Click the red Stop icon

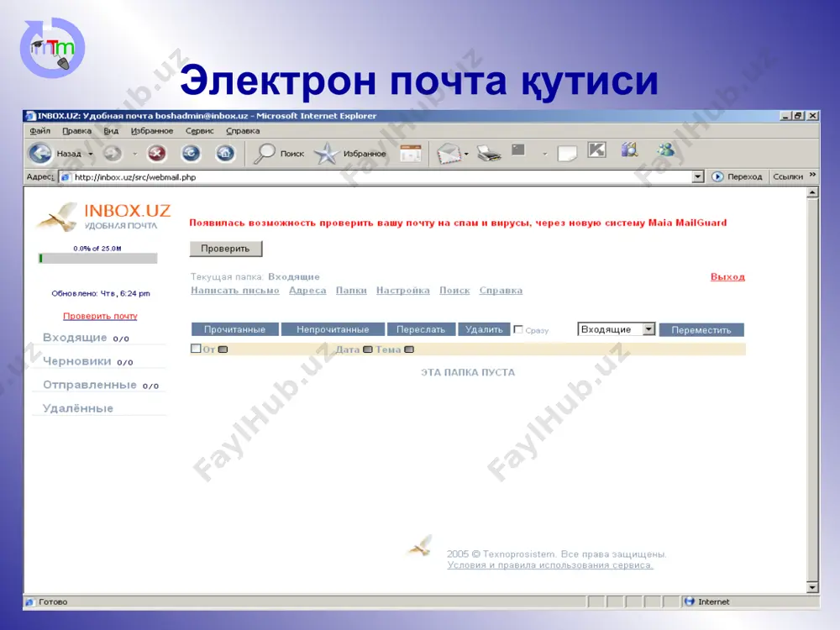pos(156,154)
